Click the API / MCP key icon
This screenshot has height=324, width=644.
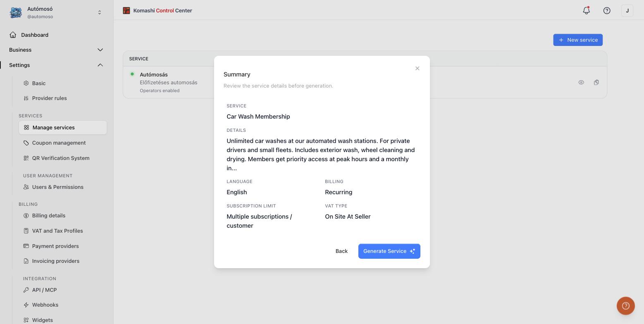(x=26, y=290)
